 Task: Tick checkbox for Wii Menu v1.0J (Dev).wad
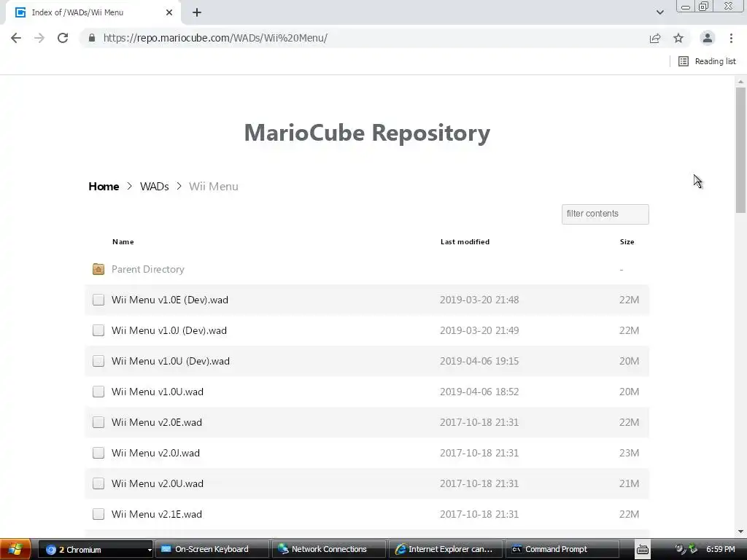point(98,330)
